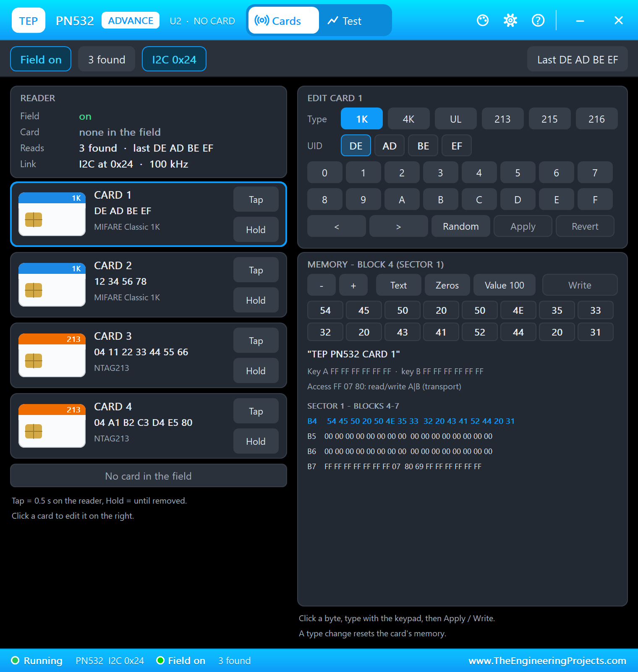Fill the block with Zeros

coord(447,285)
